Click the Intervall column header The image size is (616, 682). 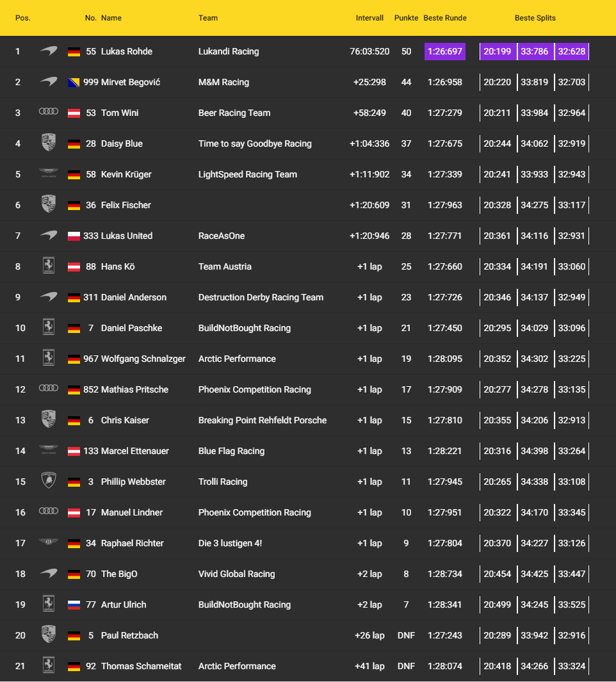[369, 18]
